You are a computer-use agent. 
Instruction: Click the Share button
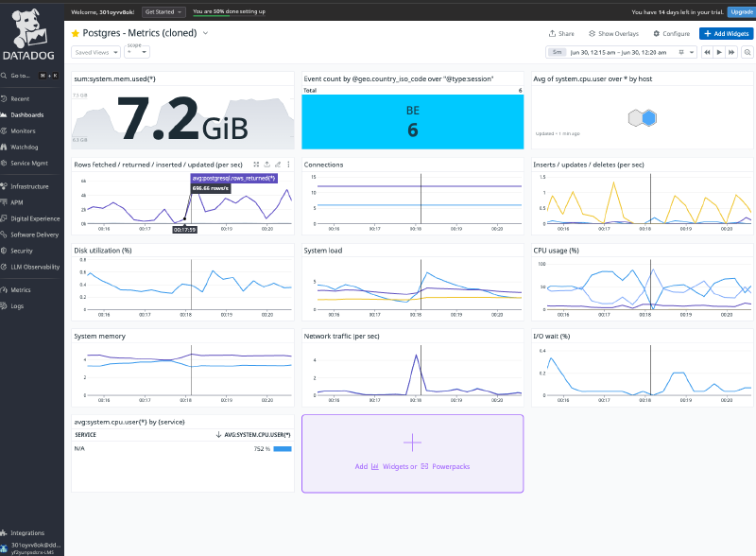click(563, 33)
